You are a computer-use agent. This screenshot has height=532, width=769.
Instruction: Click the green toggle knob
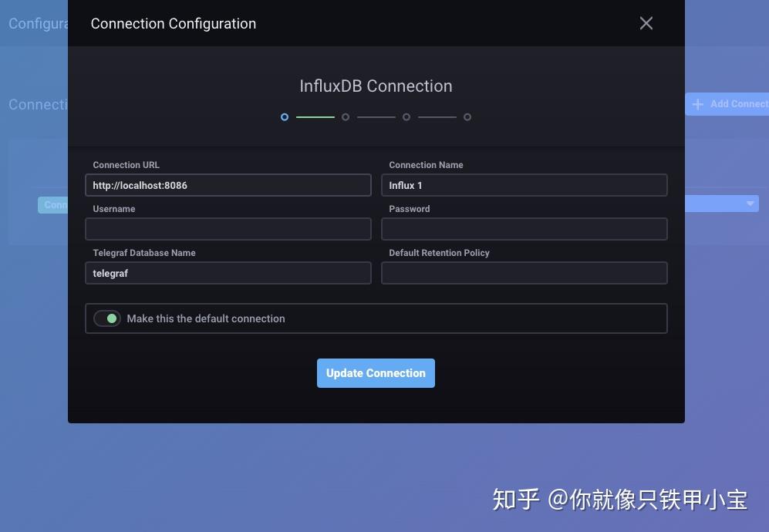click(113, 318)
